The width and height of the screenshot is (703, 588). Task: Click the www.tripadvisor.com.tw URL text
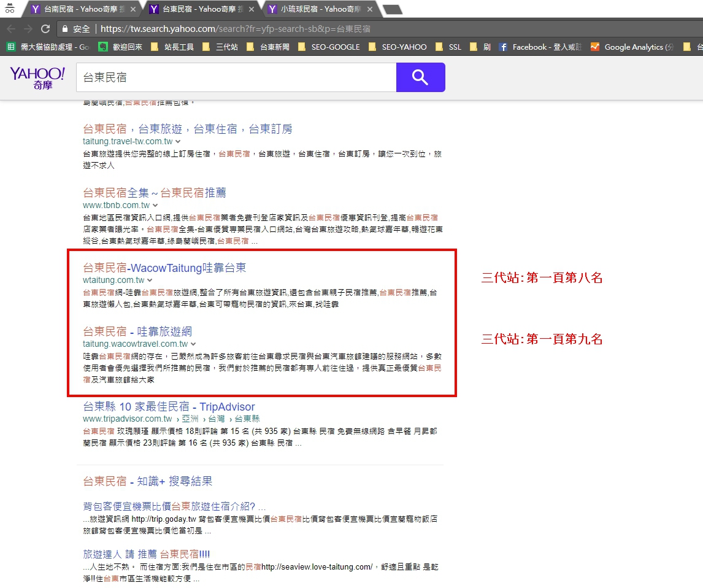(x=128, y=419)
